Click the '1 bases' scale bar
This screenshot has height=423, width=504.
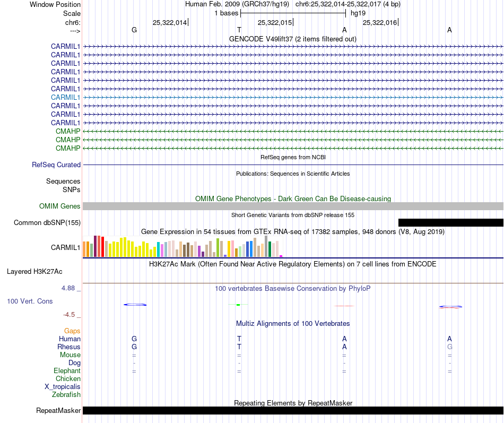[x=293, y=13]
